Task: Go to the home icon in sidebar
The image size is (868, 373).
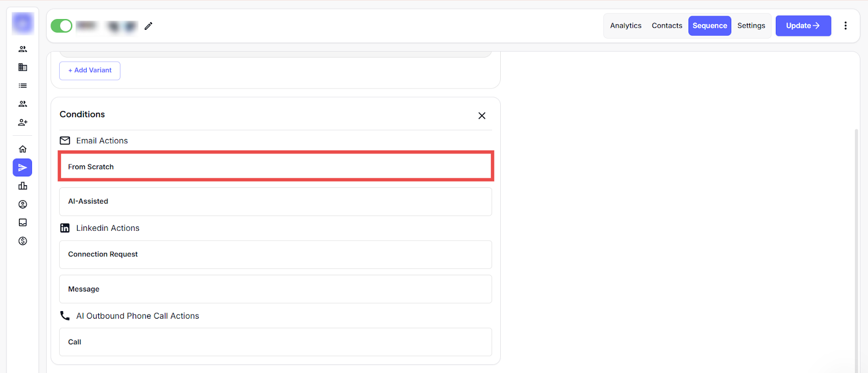Action: 23,149
